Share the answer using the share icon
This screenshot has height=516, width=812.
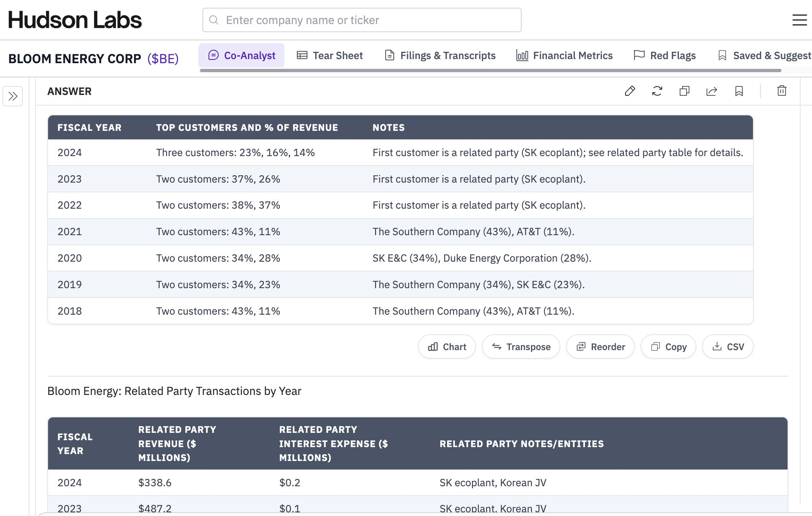(711, 91)
